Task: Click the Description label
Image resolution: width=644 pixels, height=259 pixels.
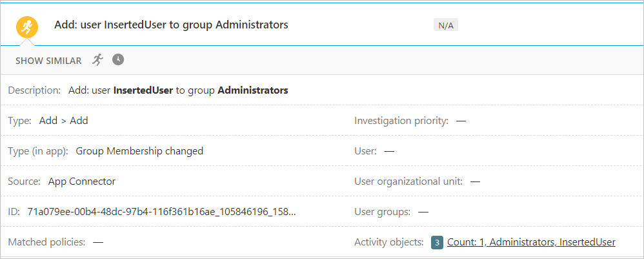Action: point(34,90)
